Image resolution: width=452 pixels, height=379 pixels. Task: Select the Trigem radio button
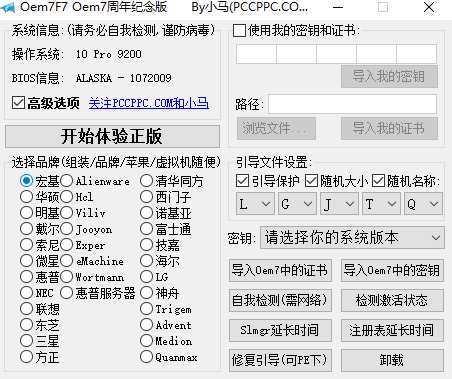[x=146, y=309]
